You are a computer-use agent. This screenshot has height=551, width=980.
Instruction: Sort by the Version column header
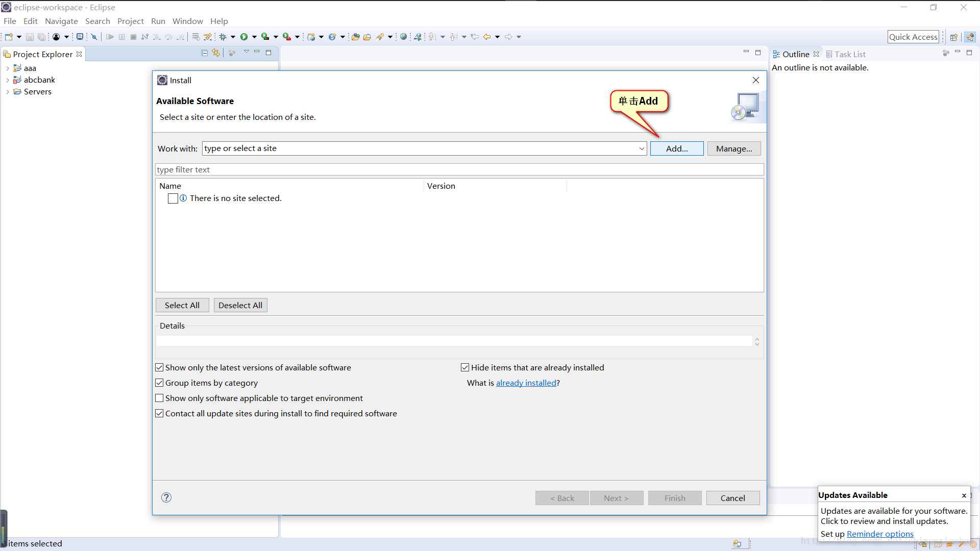(x=495, y=186)
